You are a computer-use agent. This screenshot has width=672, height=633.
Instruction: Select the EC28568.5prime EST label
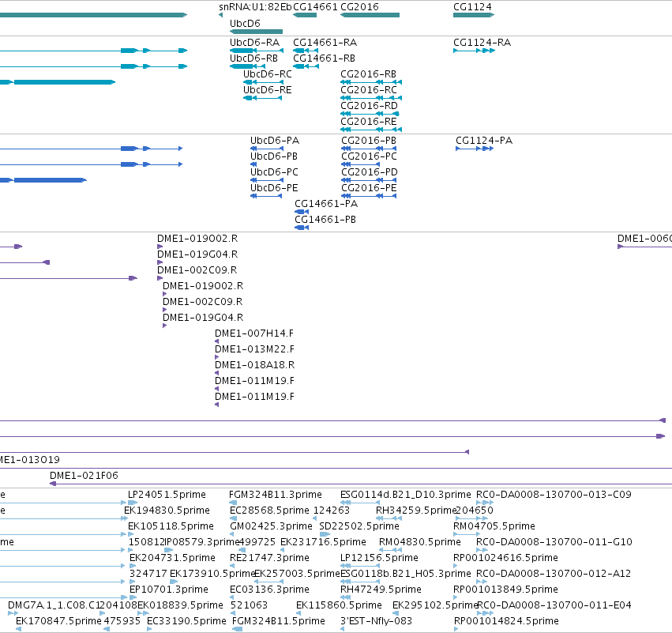269,511
